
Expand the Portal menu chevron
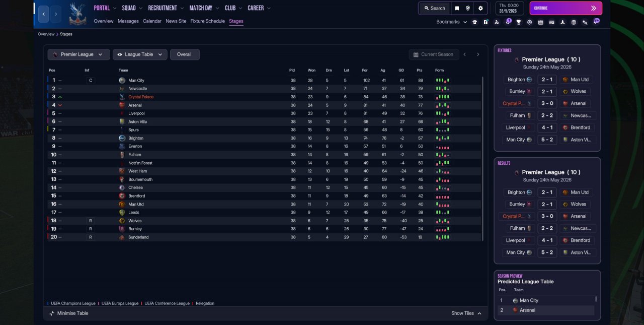click(115, 8)
